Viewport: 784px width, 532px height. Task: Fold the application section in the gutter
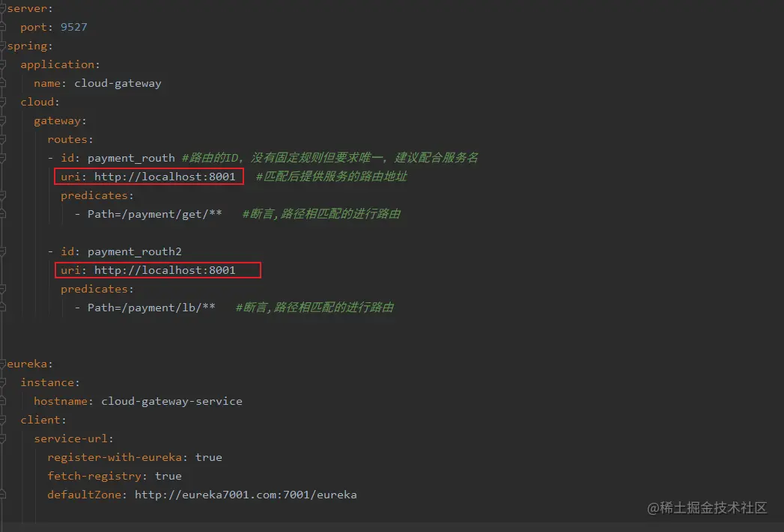2,64
